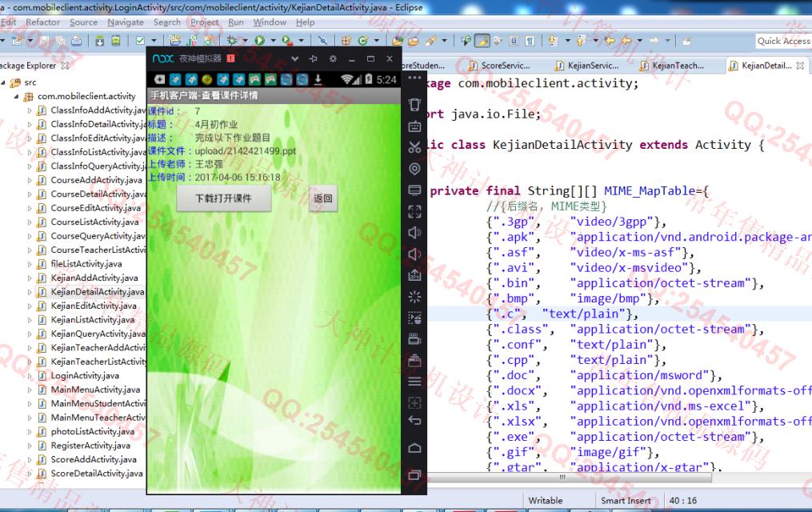Click the Open Type folder icon

398,41
